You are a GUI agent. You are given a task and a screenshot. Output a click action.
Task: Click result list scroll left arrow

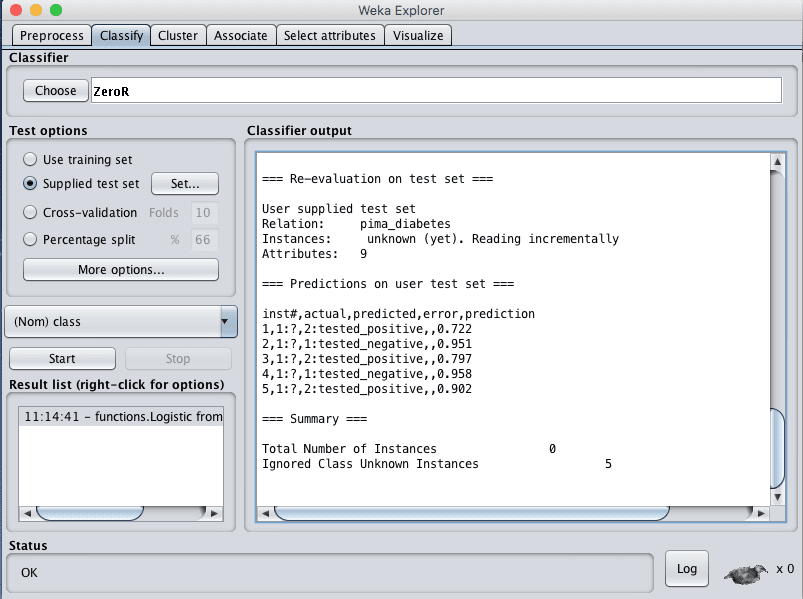pos(27,513)
